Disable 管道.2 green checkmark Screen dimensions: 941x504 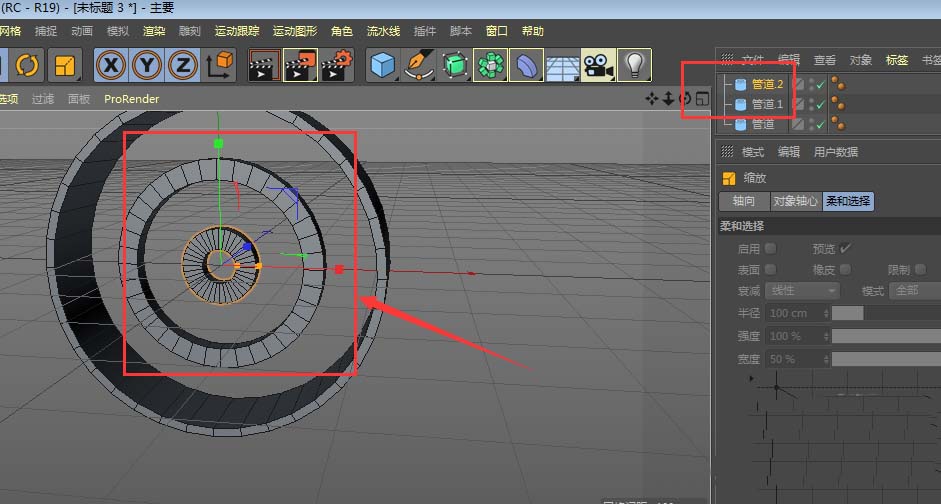point(820,85)
